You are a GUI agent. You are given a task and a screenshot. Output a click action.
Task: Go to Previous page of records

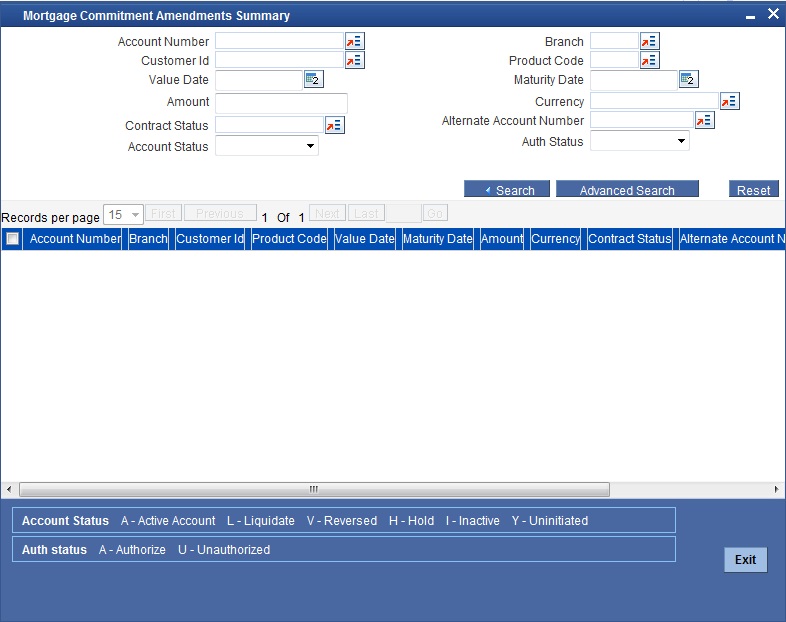pyautogui.click(x=220, y=213)
